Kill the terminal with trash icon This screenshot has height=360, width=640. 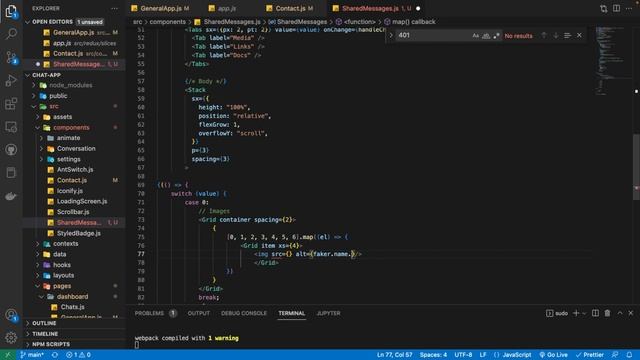[x=607, y=313]
